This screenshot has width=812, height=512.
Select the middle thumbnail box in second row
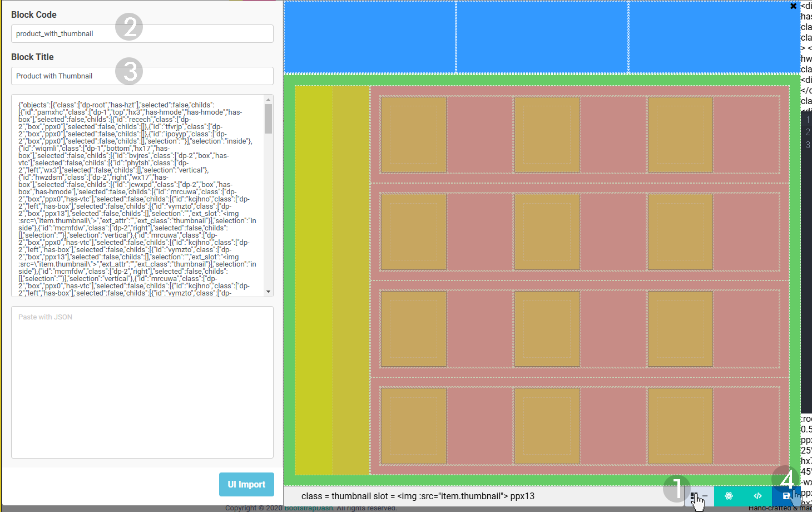coord(547,232)
